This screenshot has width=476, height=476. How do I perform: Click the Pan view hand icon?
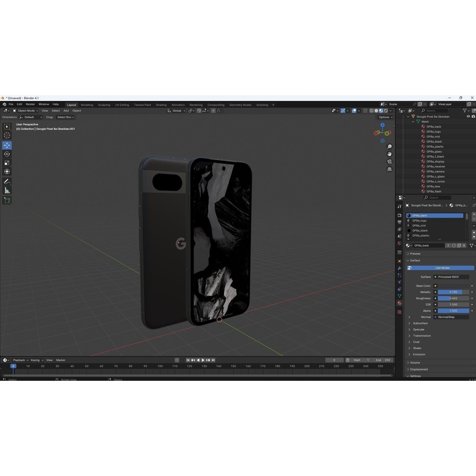390,154
